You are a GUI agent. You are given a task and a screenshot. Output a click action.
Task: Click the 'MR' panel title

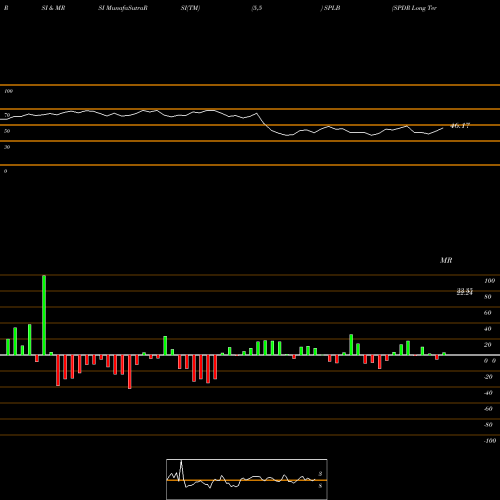(446, 260)
